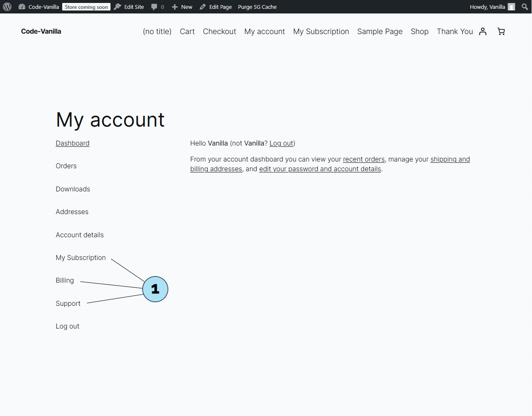Select My Subscription in account sidebar

81,258
